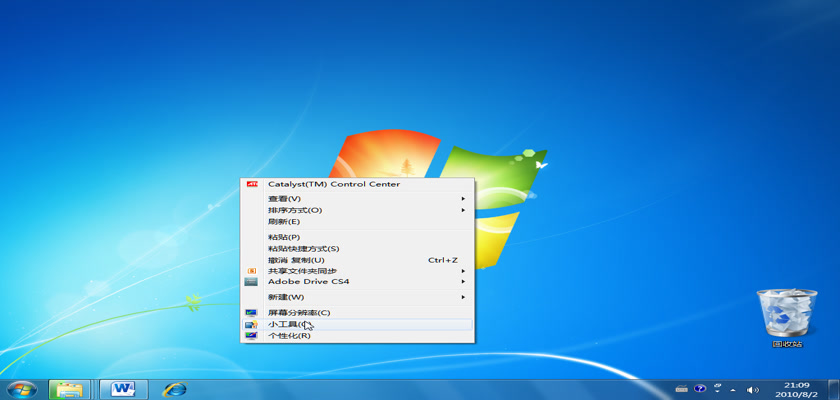Click the taskbar clock showing 21:09
The height and width of the screenshot is (400, 840).
(795, 389)
